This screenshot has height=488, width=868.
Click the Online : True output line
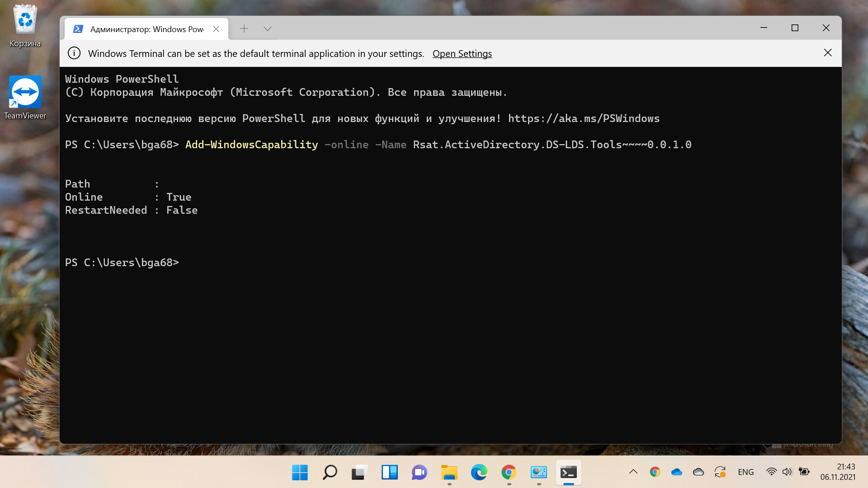pyautogui.click(x=128, y=197)
